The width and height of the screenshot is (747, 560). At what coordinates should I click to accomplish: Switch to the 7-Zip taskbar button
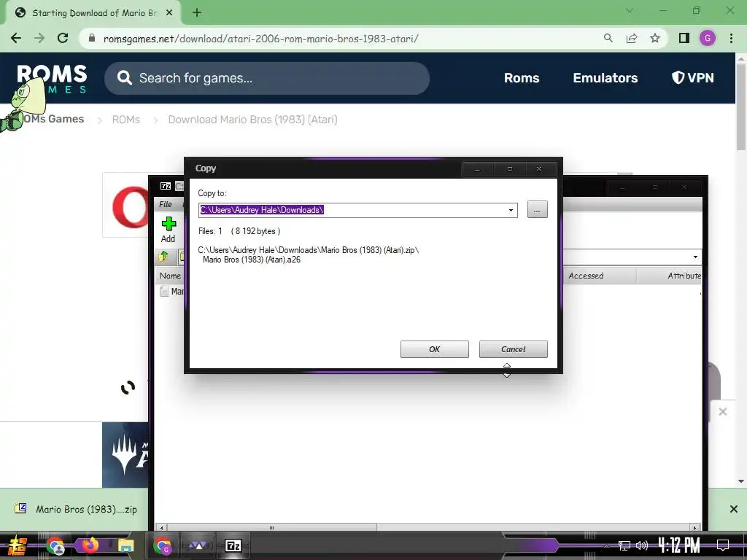(x=233, y=545)
